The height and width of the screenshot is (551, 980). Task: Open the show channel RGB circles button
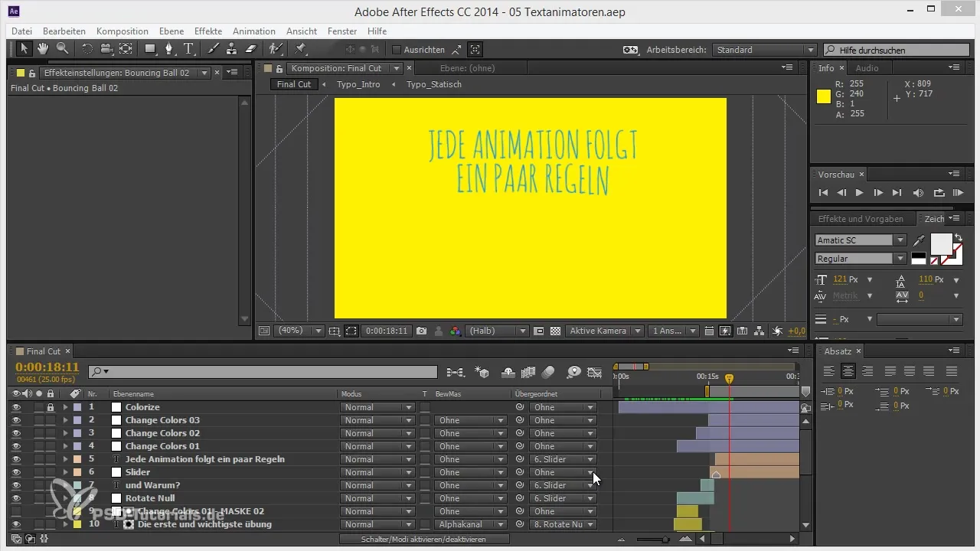click(456, 331)
